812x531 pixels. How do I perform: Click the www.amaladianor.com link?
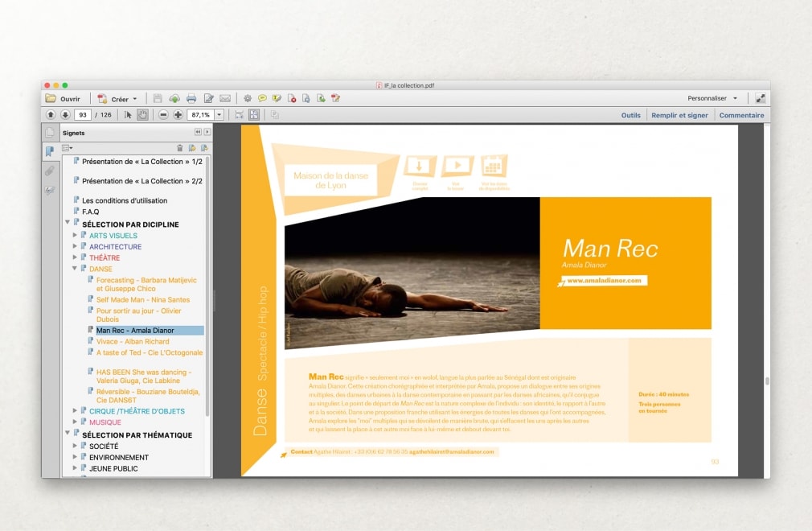(x=603, y=281)
